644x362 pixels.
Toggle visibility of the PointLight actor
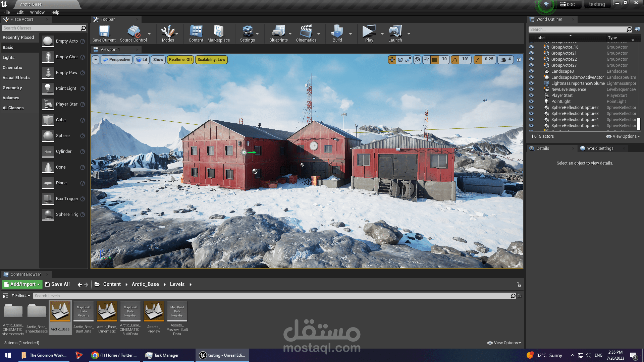tap(531, 102)
